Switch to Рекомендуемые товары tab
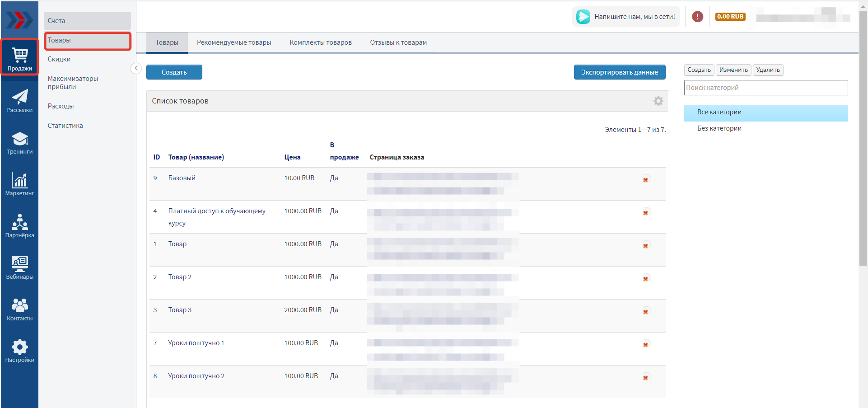Screen dimensions: 868x408 pyautogui.click(x=233, y=42)
